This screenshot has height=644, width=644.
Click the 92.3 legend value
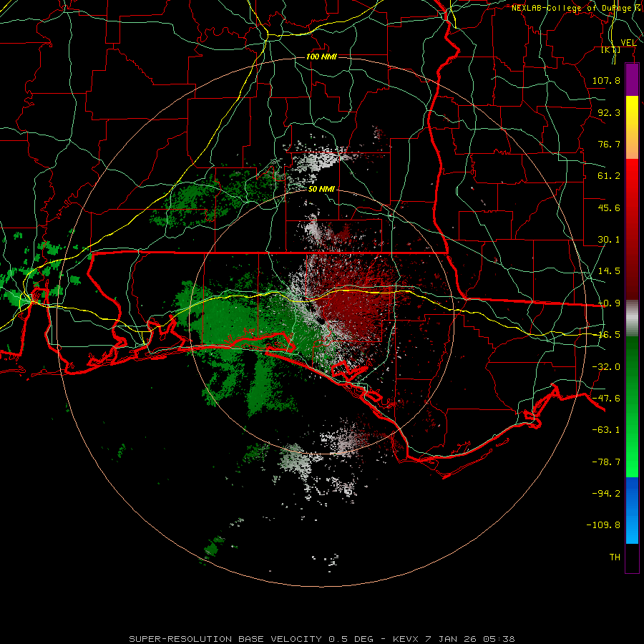609,112
